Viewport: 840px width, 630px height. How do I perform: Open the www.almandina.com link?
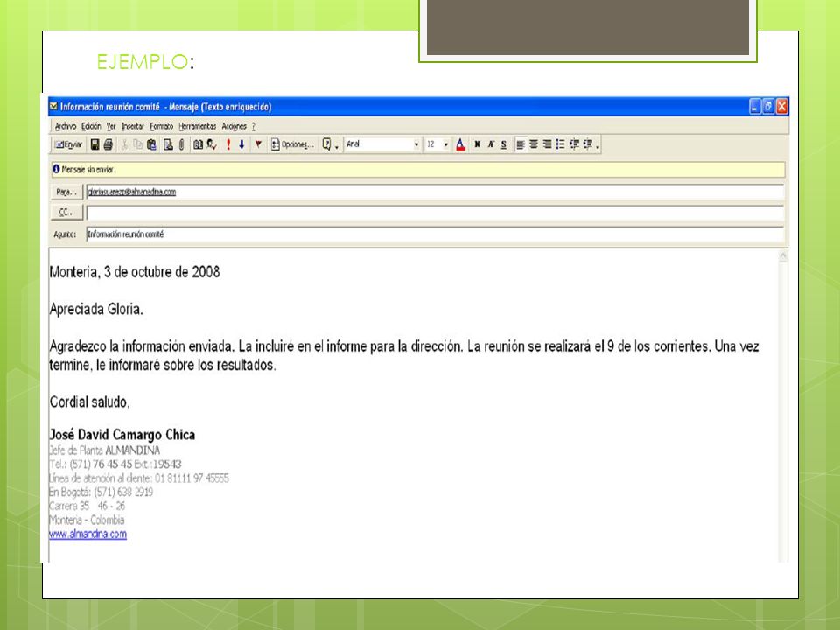(87, 534)
